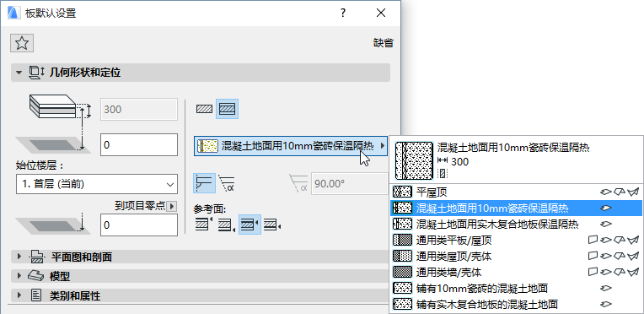Click the 平屋顶 hatch pattern icon
This screenshot has height=314, width=644.
[x=403, y=192]
